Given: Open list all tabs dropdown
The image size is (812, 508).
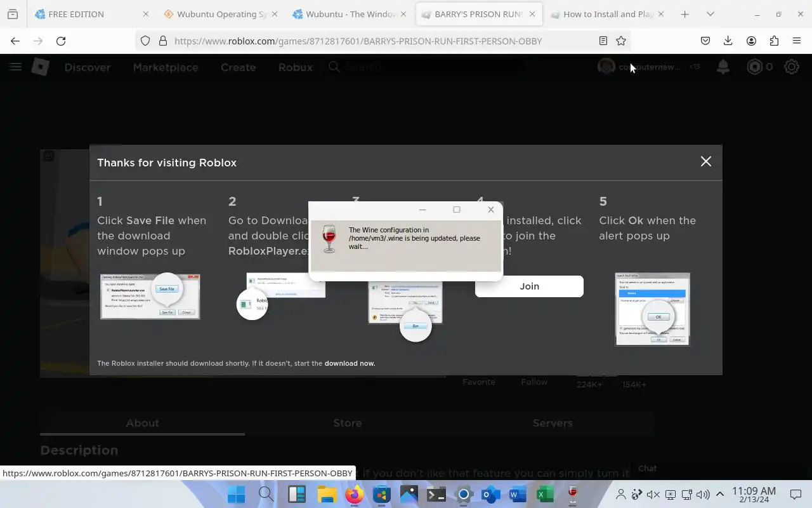Looking at the screenshot, I should pyautogui.click(x=710, y=14).
